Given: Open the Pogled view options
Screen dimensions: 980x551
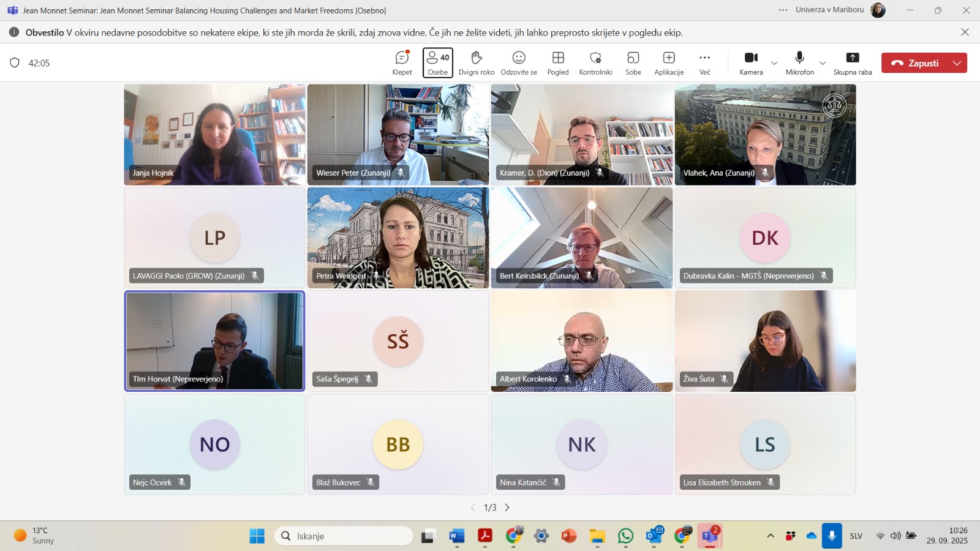Looking at the screenshot, I should click(x=557, y=63).
